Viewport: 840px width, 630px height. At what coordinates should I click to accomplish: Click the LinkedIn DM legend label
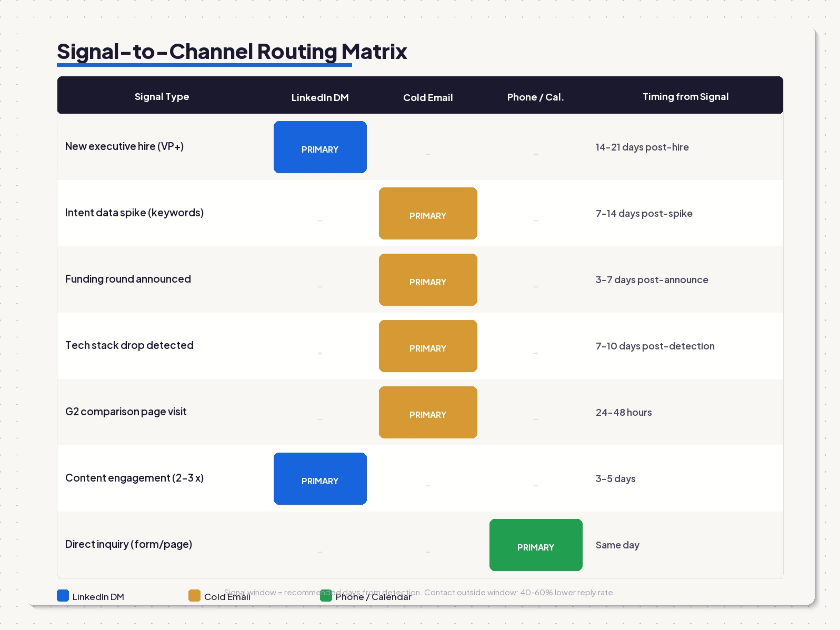(x=98, y=597)
